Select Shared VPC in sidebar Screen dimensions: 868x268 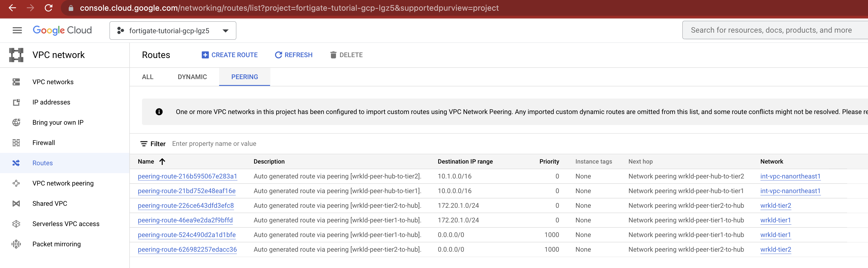coord(49,203)
